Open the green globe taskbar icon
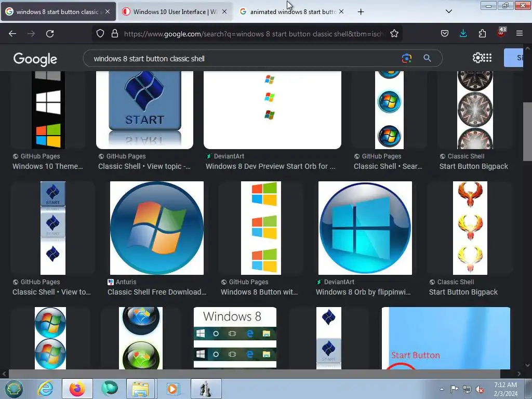The image size is (532, 399). 109,389
